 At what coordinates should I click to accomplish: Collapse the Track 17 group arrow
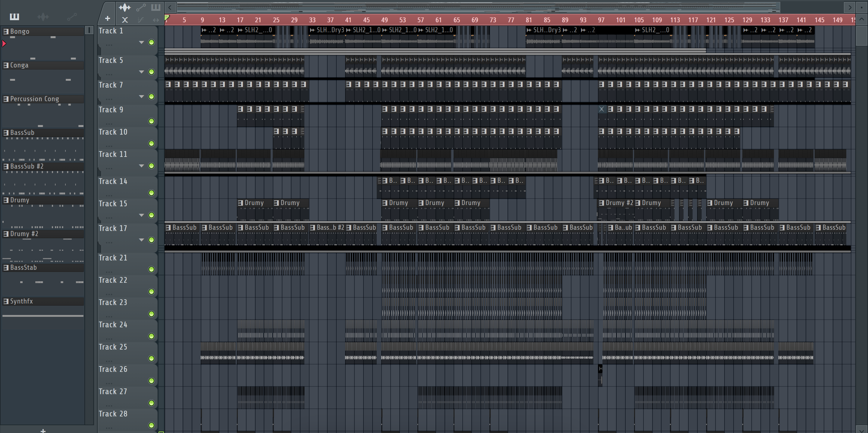point(142,240)
